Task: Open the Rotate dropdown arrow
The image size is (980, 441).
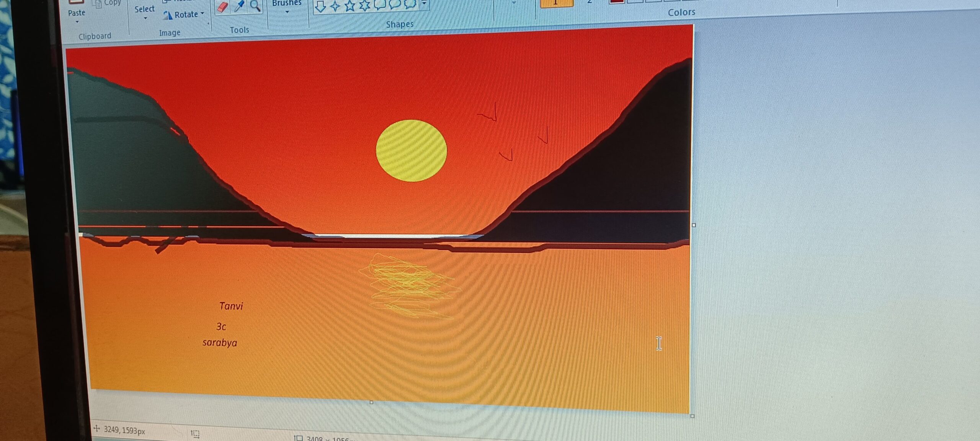Action: (202, 13)
